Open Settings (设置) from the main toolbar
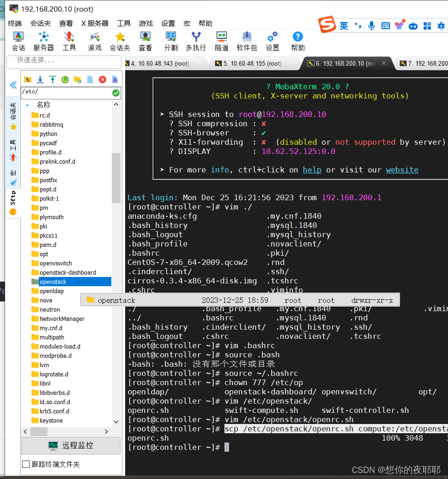 point(272,41)
